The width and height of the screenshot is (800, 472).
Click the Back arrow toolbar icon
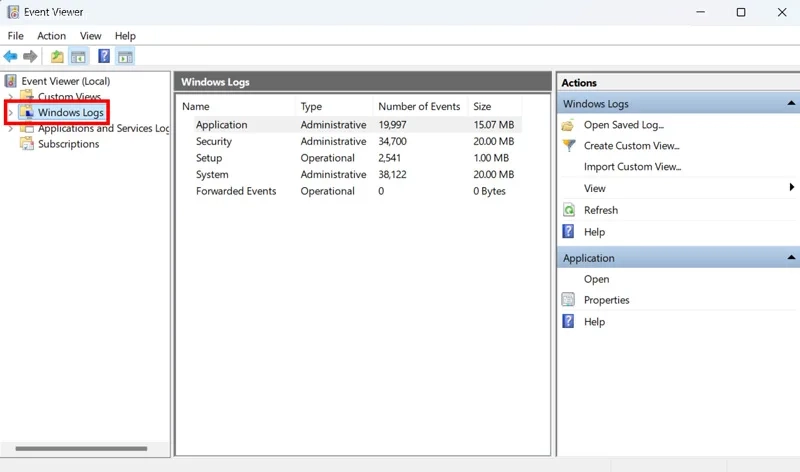pyautogui.click(x=10, y=56)
